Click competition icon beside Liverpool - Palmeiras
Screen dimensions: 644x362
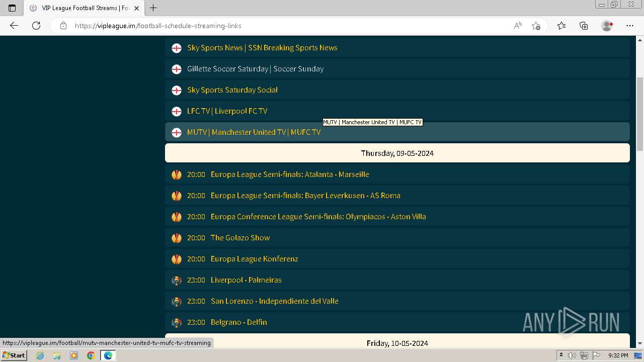coord(177,280)
